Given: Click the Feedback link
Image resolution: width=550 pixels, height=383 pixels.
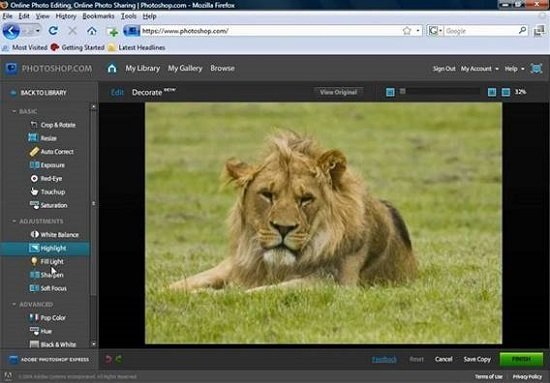Looking at the screenshot, I should tap(384, 359).
